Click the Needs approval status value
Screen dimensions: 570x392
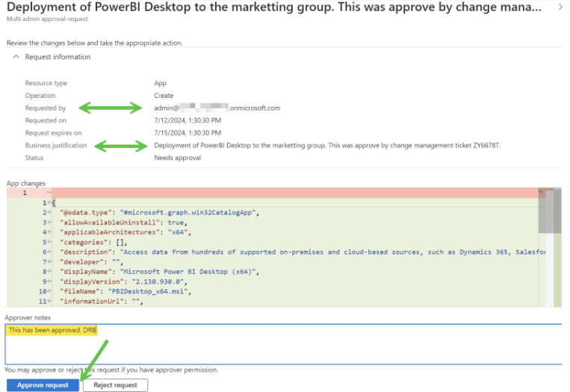pyautogui.click(x=179, y=158)
